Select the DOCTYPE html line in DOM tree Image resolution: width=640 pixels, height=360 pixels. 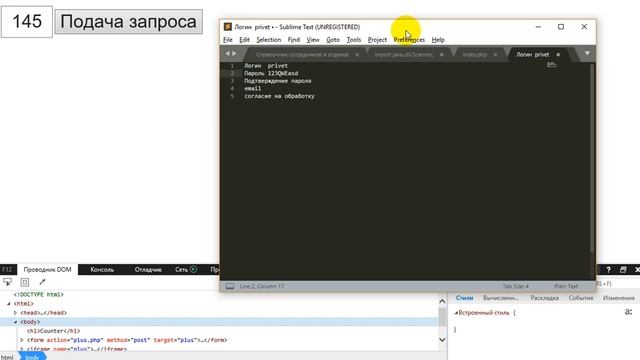click(39, 294)
